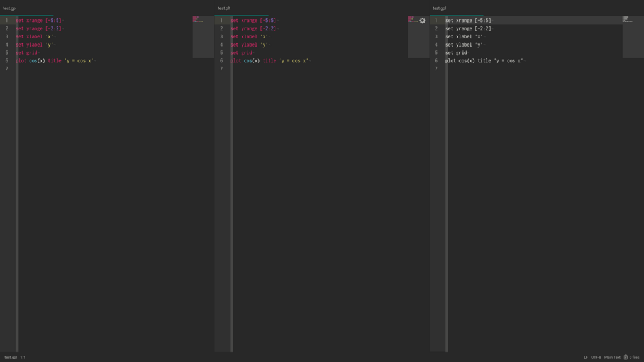
Task: Select line number 7 in test.gp gutter
Action: [6, 69]
